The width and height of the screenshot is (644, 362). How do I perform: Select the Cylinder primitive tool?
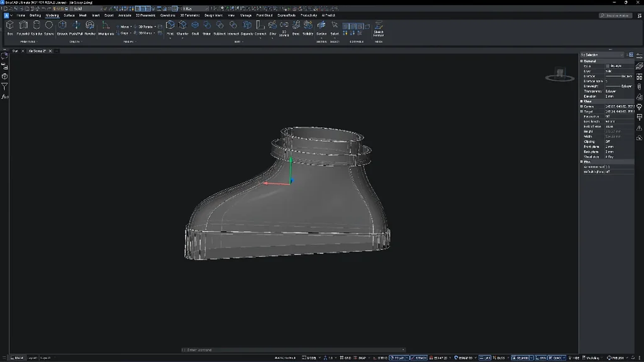point(36,28)
